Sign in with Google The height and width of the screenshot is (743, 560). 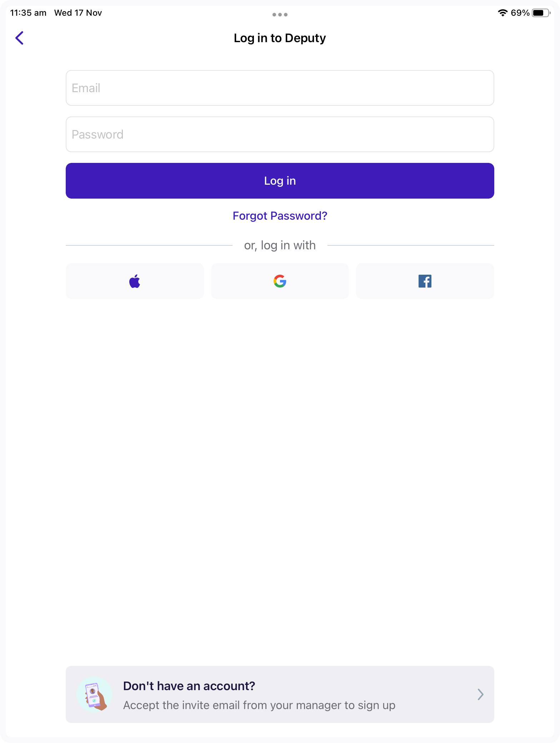(280, 281)
